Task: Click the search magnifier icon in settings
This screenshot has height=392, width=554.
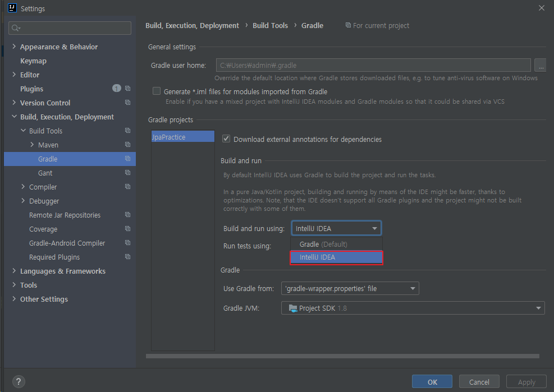Action: (16, 28)
